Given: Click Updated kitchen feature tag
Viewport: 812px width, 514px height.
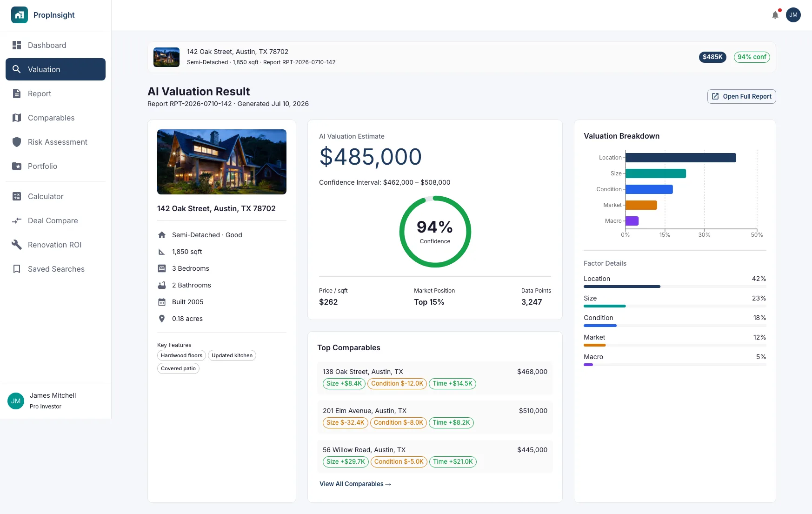Looking at the screenshot, I should (232, 355).
